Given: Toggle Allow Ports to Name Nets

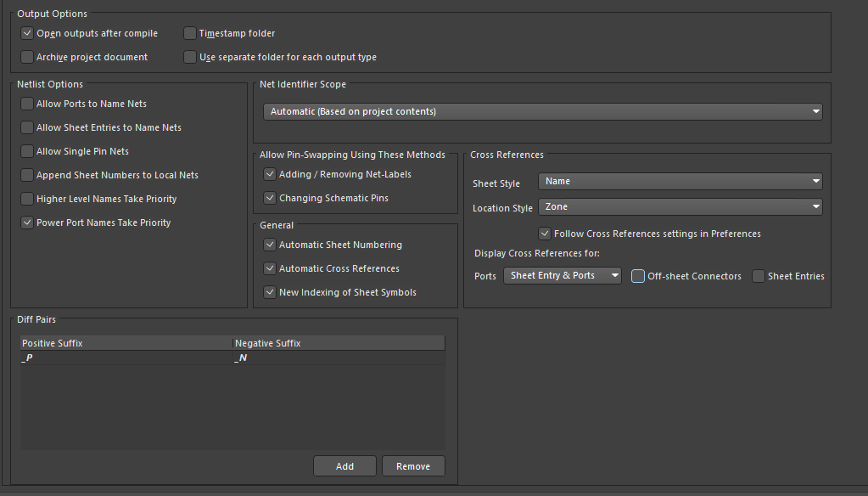Looking at the screenshot, I should click(27, 104).
